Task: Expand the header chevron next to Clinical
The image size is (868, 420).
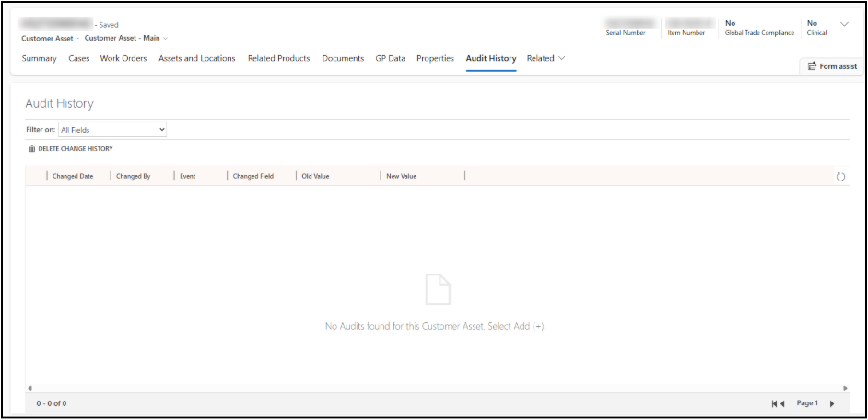Action: (844, 24)
